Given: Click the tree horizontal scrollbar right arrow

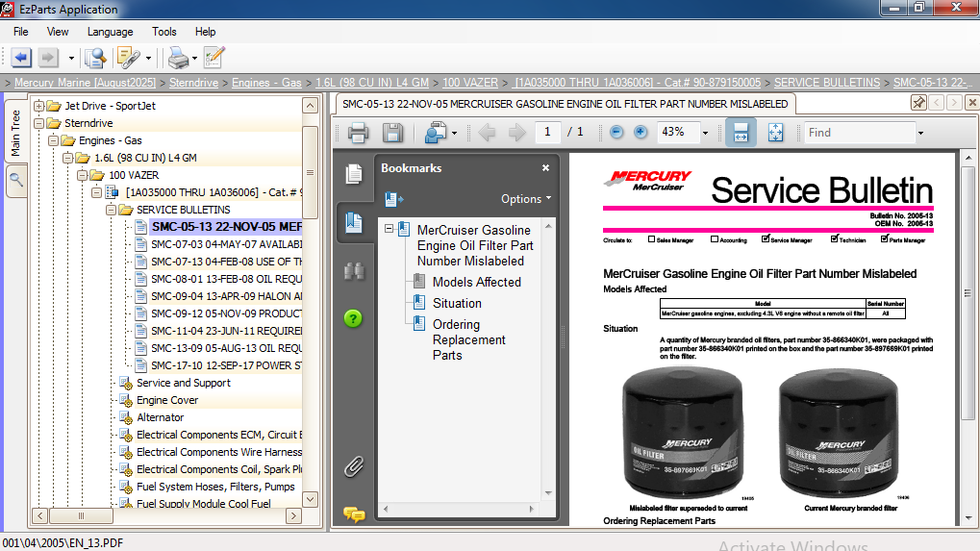Looking at the screenshot, I should point(293,516).
